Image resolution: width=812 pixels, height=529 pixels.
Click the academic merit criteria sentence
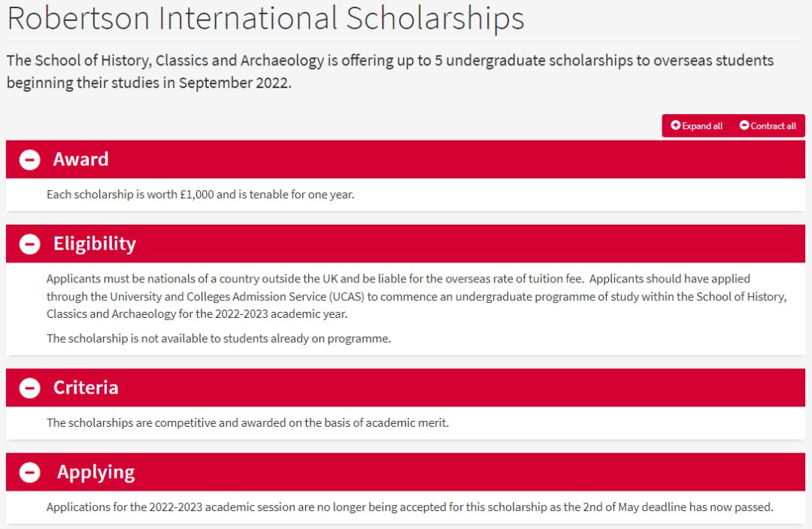[x=247, y=423]
